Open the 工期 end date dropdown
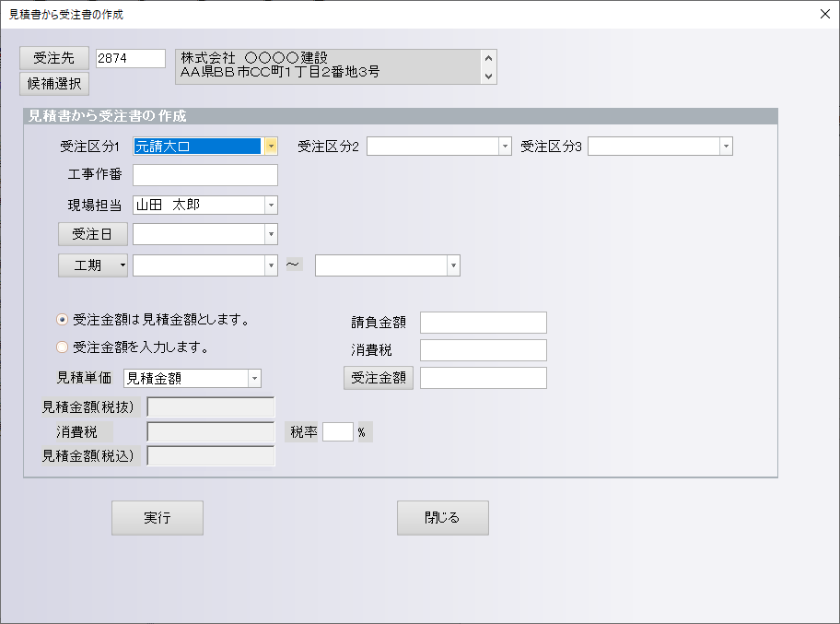The image size is (840, 624). click(x=453, y=265)
